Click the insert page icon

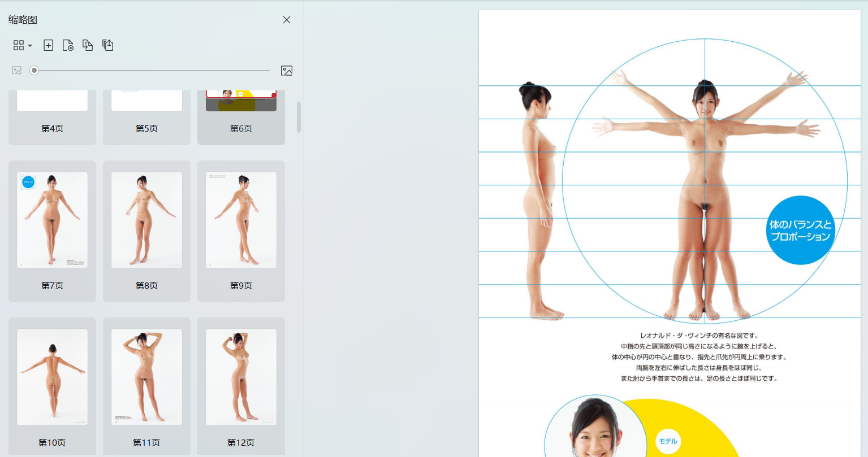click(x=49, y=45)
